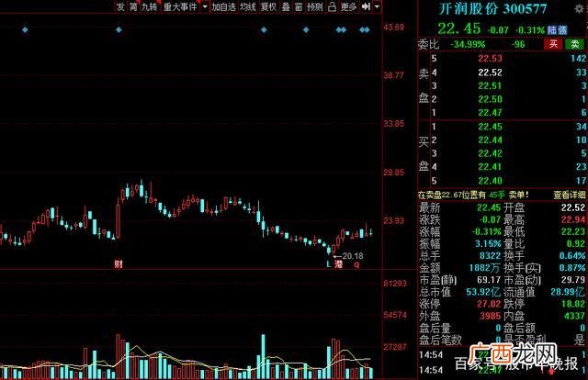Expand the dropdown arrow after 重大事件
The width and height of the screenshot is (588, 380).
[205, 6]
